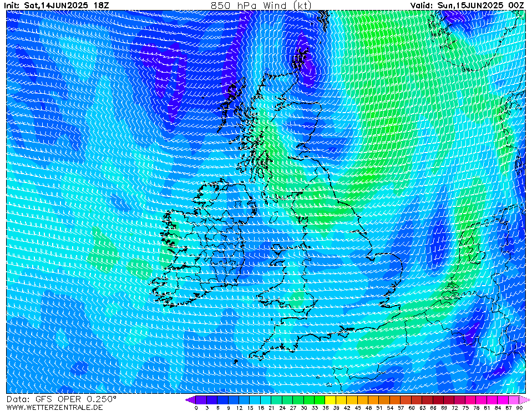Click the '30' label on the legend
Screen dimensions: 532x411
coord(304,408)
